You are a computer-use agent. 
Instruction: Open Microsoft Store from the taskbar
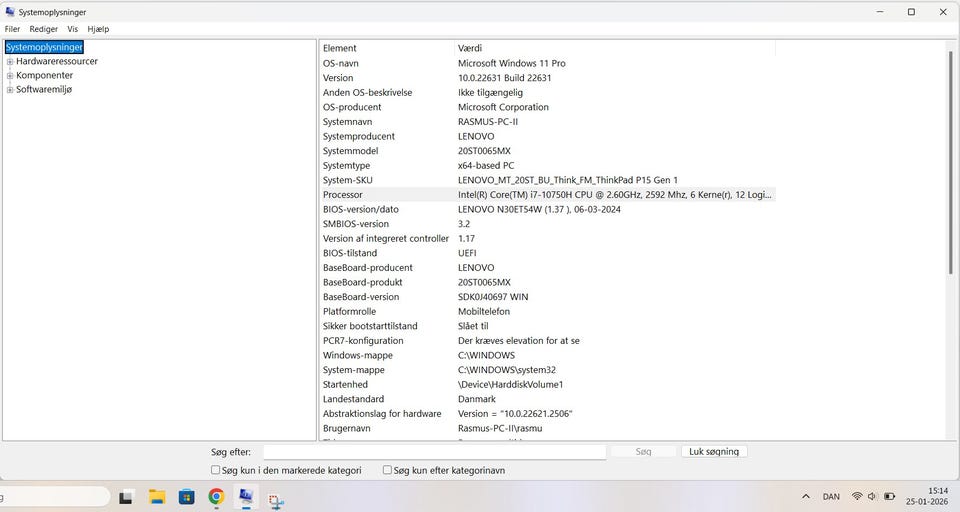[x=187, y=497]
